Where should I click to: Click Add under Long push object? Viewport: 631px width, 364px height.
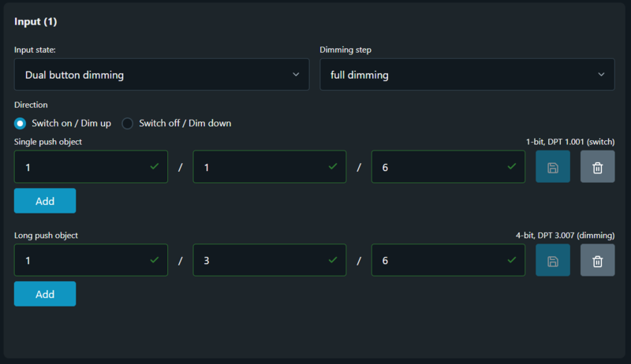click(x=45, y=294)
